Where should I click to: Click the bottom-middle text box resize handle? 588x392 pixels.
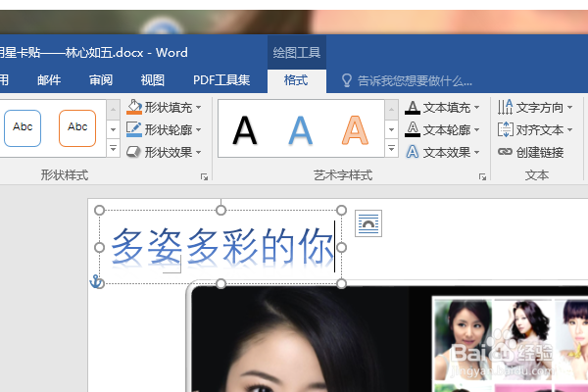coord(220,283)
